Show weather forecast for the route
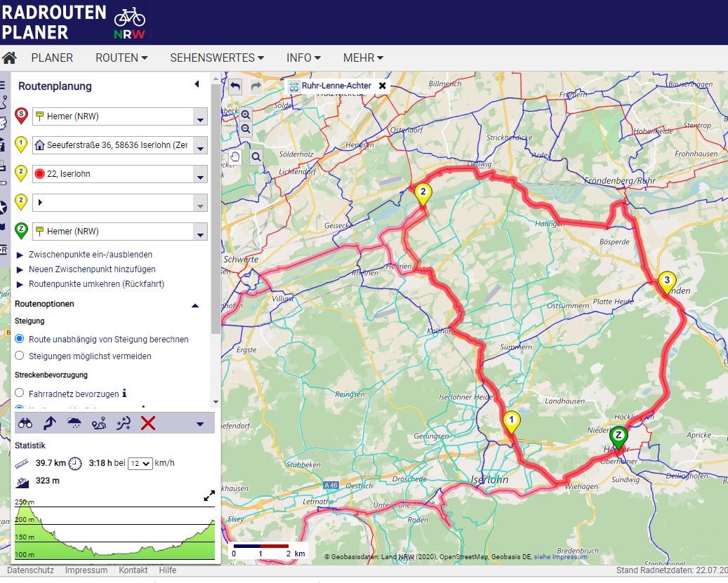 74,423
